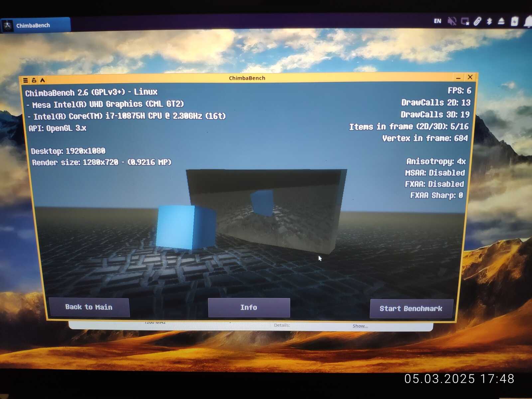
Task: Click the Items in frame (2D/3D): 5/16 text
Action: (409, 126)
